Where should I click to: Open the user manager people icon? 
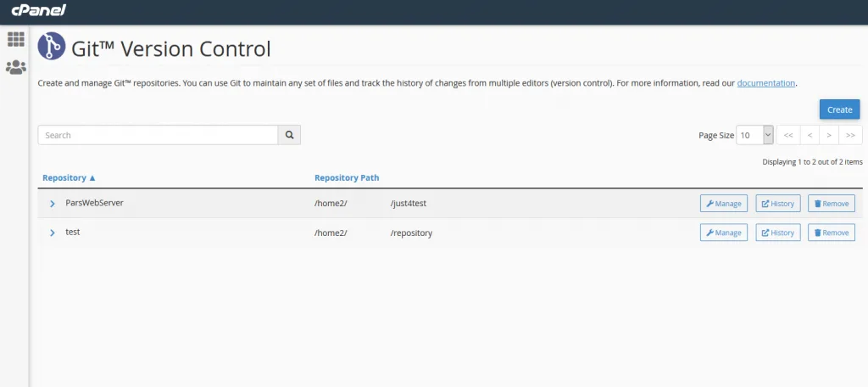tap(15, 68)
